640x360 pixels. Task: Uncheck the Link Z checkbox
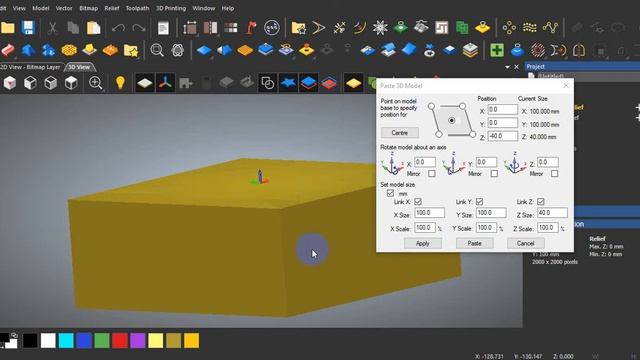540,202
